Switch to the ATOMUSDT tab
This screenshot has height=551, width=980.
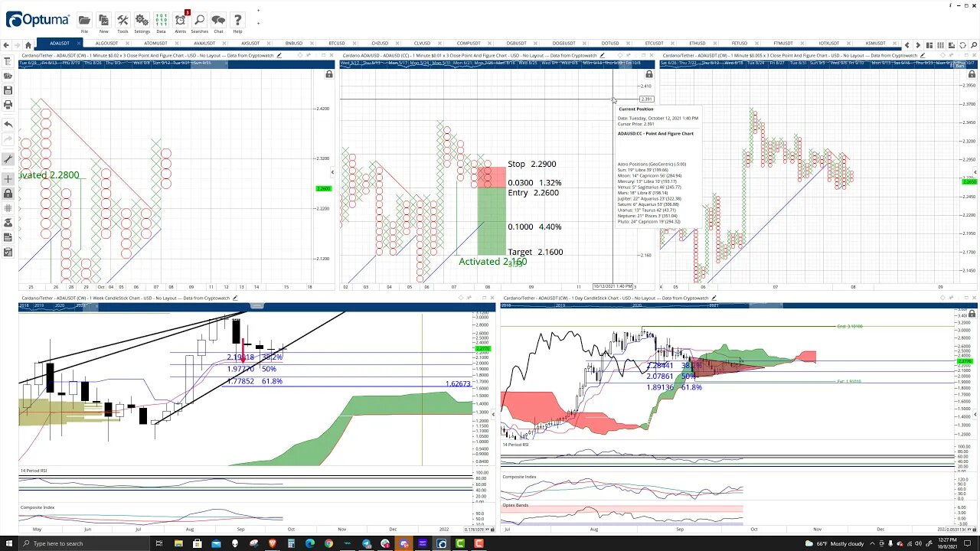coord(156,44)
